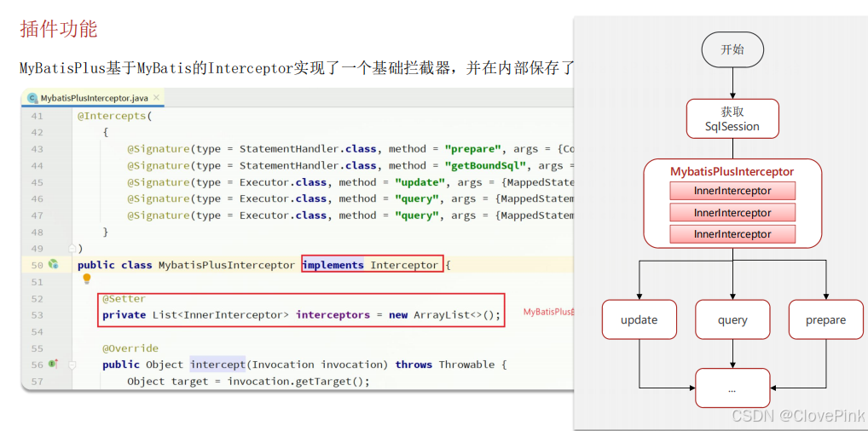868x431 pixels.
Task: Click line number 48 in the gutter
Action: point(37,232)
